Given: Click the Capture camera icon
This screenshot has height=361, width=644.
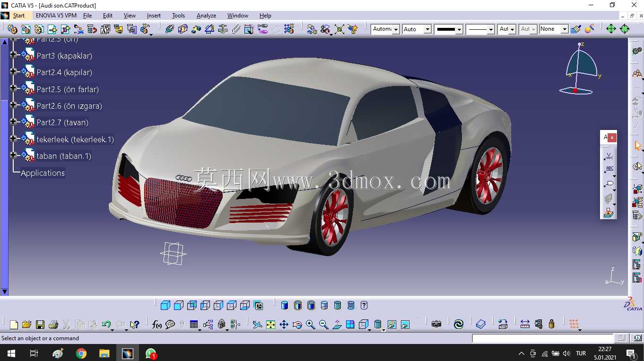Looking at the screenshot, I should point(436,324).
